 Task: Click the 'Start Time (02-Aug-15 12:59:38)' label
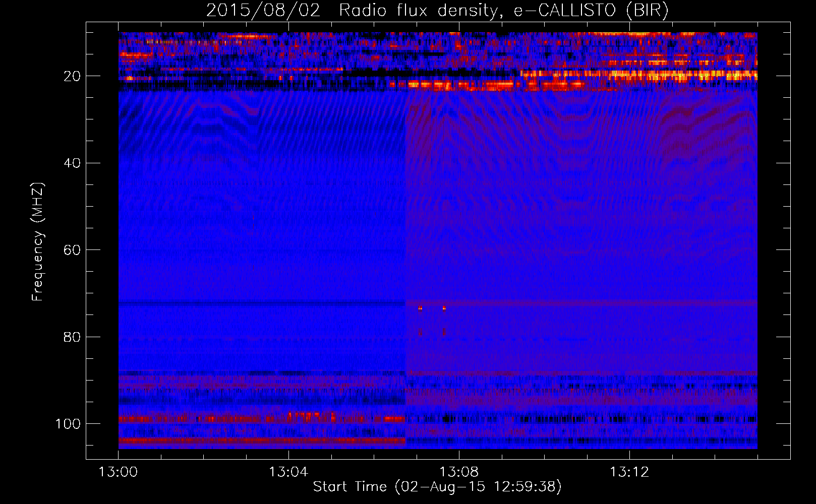coord(437,487)
